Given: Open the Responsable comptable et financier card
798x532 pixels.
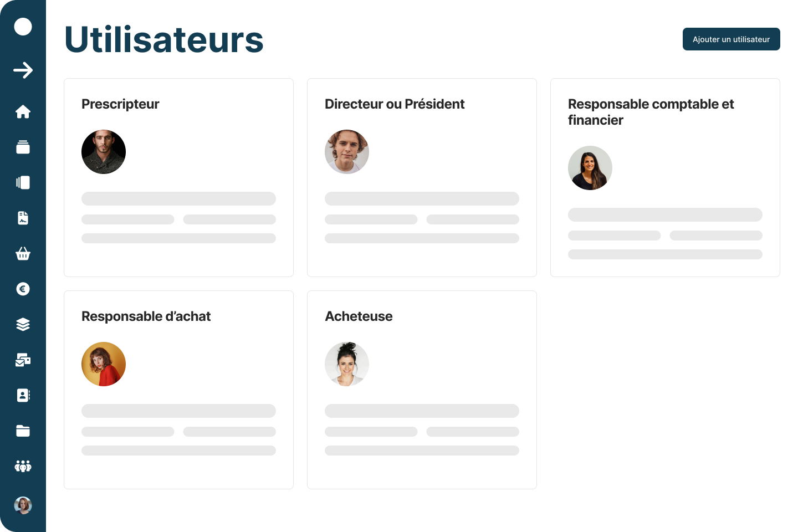Looking at the screenshot, I should pyautogui.click(x=665, y=177).
